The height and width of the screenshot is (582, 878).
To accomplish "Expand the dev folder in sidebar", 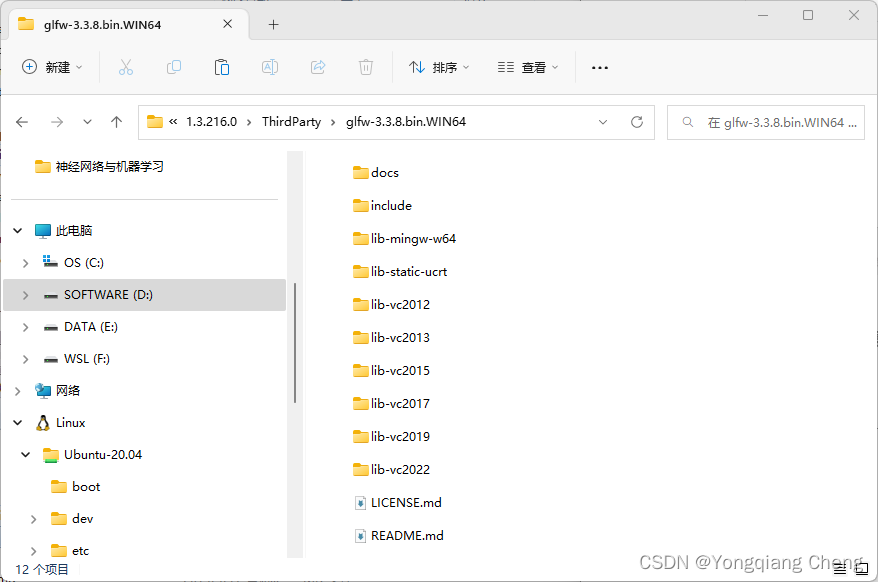I will coord(34,519).
